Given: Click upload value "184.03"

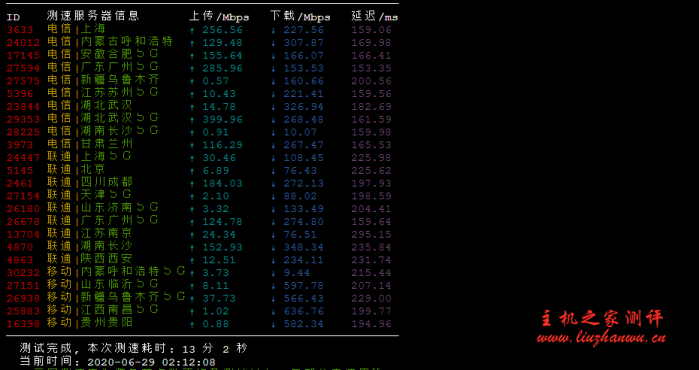Looking at the screenshot, I should (x=222, y=183).
